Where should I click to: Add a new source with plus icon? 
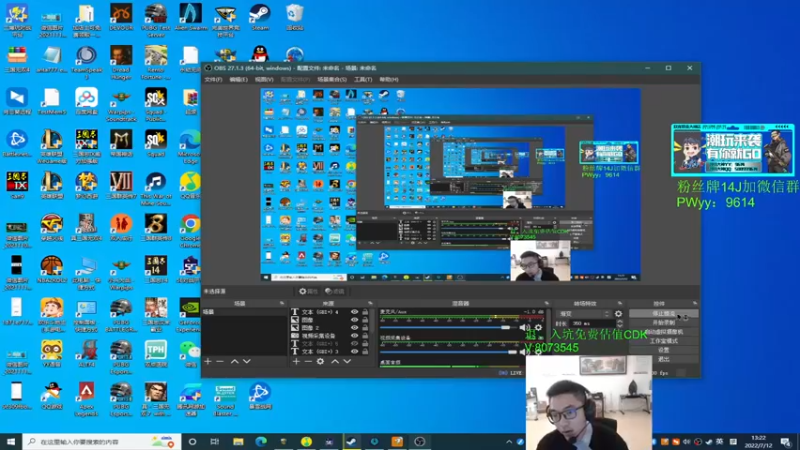coord(296,361)
